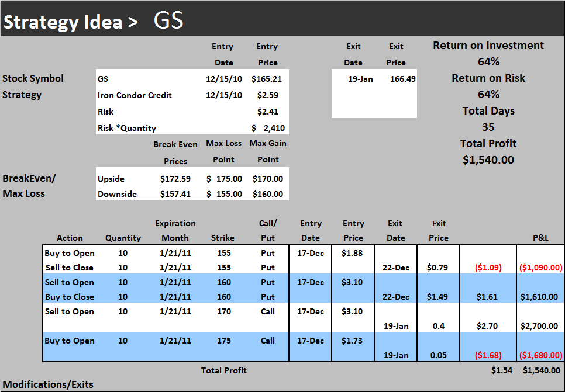Select the upside max loss "$ 175.00"
Viewport: 565px width, 392px height.
224,179
